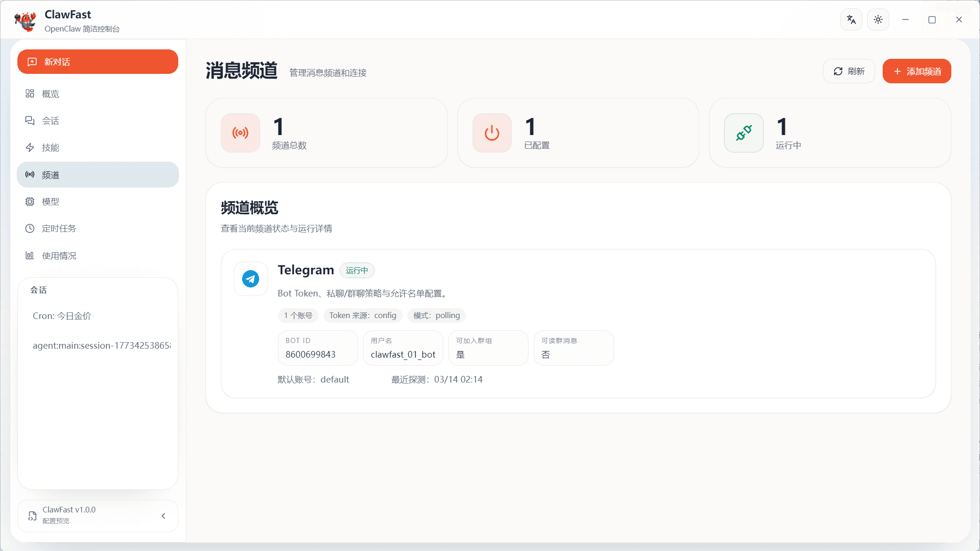
Task: Open the Cron: 今日金价 session
Action: [x=62, y=316]
